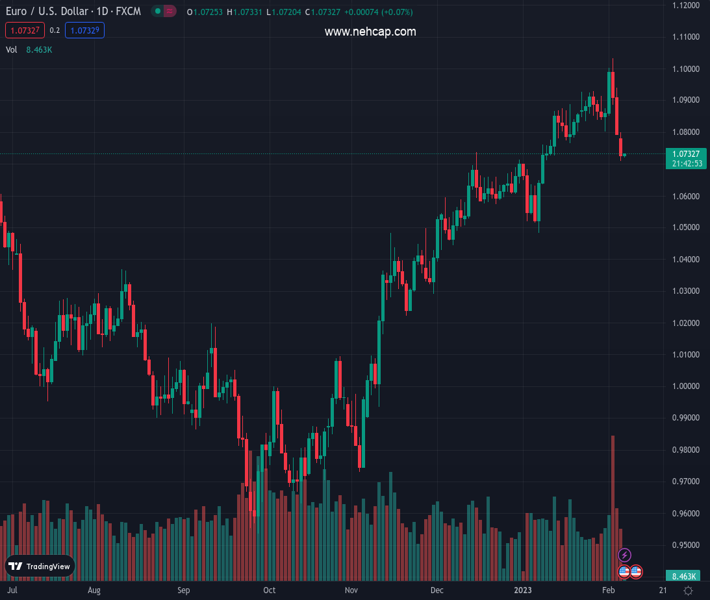Click the www.nehcap.com watermark text
This screenshot has height=600, width=710.
pos(370,32)
